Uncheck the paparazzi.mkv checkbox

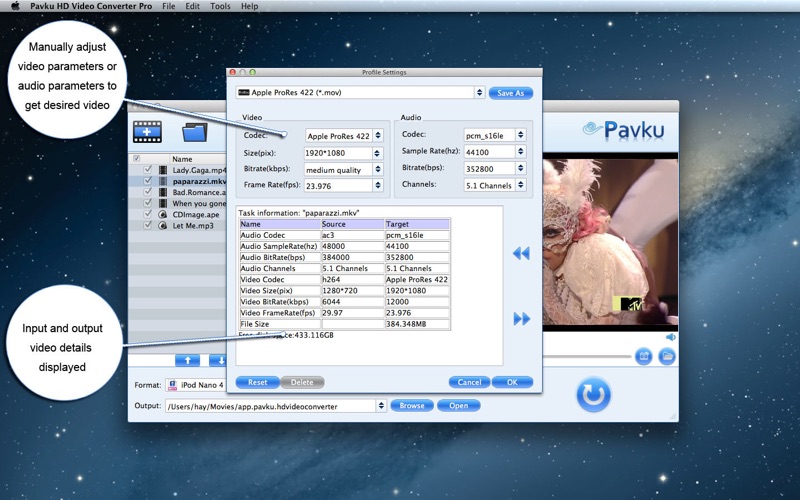pos(147,181)
